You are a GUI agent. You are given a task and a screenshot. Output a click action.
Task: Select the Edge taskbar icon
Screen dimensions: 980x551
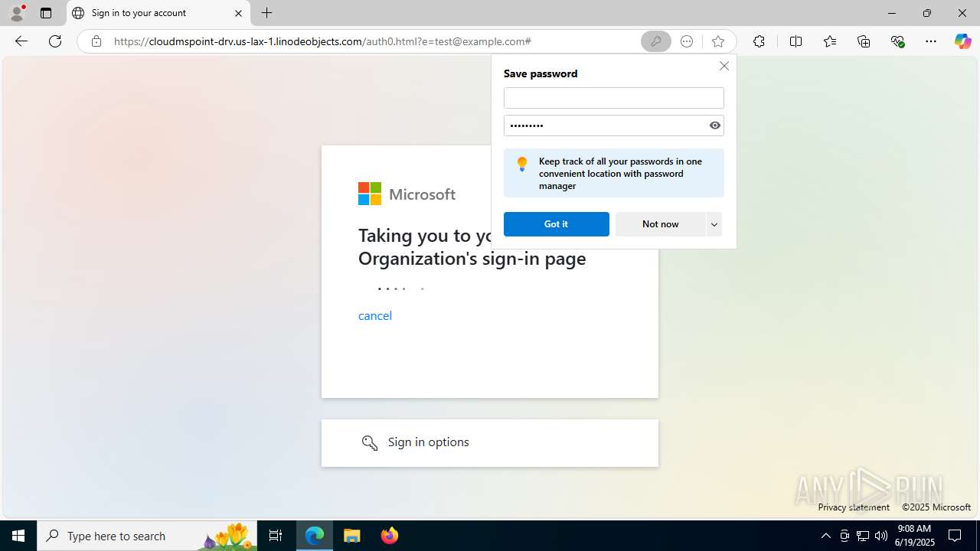click(x=315, y=536)
